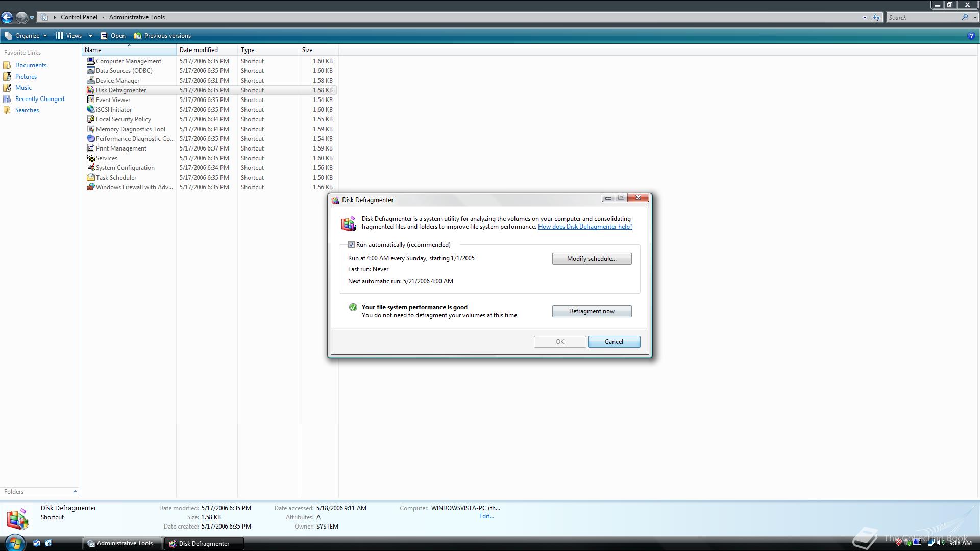This screenshot has width=980, height=551.
Task: Click the Organize toolbar icon
Action: pos(8,36)
